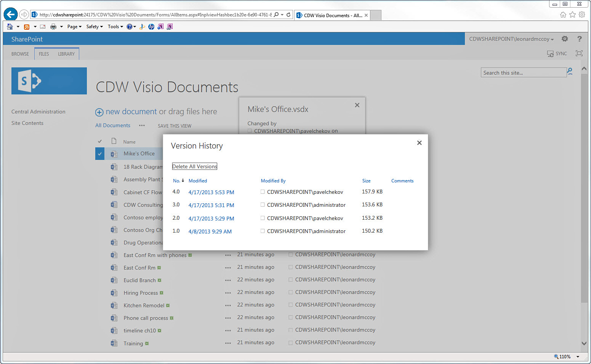Sort versions by No. column header
591x364 pixels.
click(x=177, y=181)
